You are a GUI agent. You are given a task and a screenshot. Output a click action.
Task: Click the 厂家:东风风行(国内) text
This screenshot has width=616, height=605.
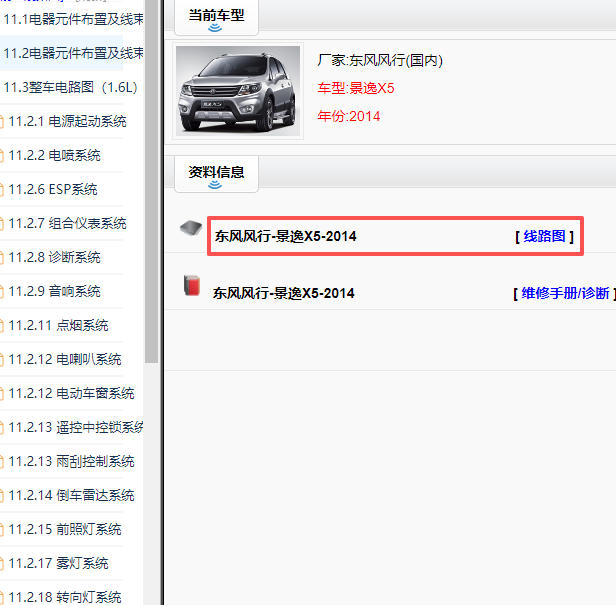380,60
